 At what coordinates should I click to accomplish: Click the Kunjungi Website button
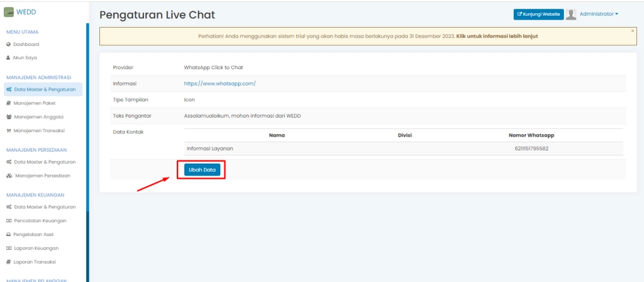coord(538,14)
